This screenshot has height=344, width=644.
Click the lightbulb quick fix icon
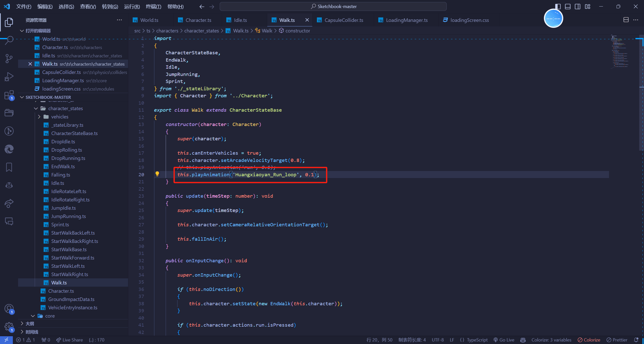pos(157,174)
